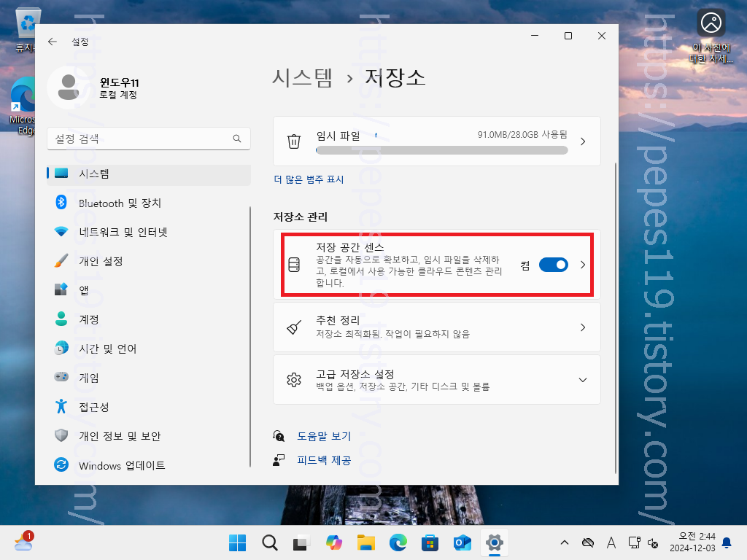Click the content area vertical scrollbar
Screen dimensions: 747x560
click(615, 318)
